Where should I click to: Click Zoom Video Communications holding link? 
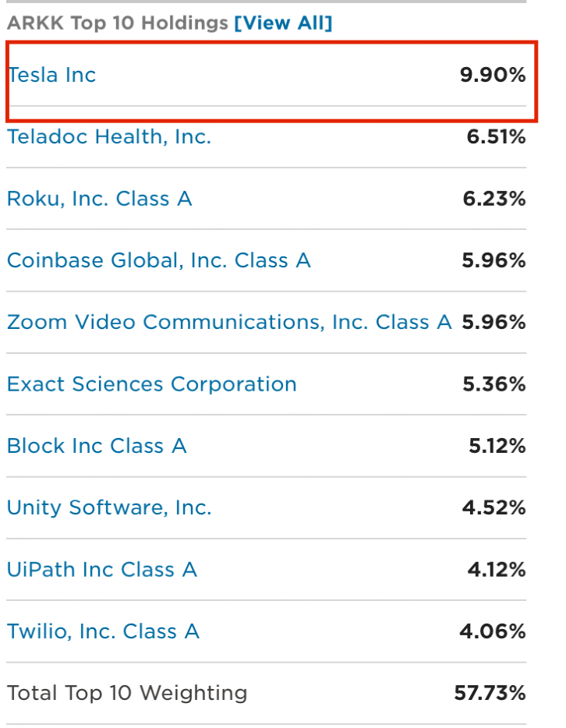click(x=229, y=322)
